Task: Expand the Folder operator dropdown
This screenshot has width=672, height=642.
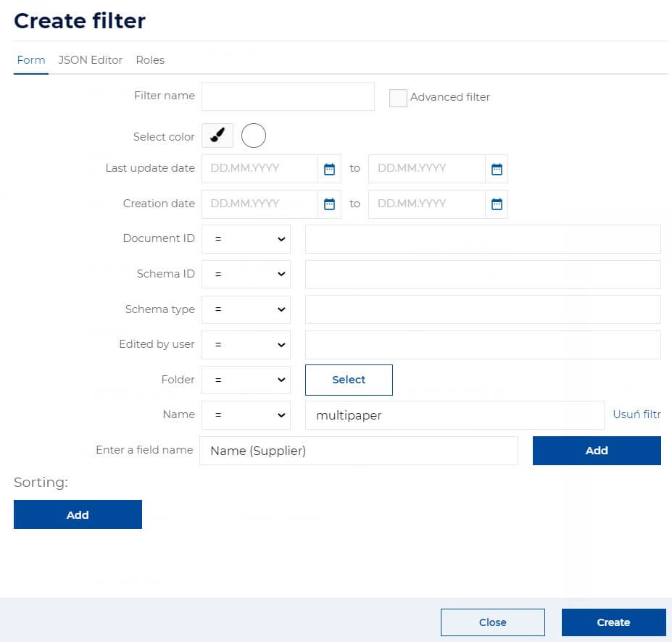Action: (x=246, y=380)
